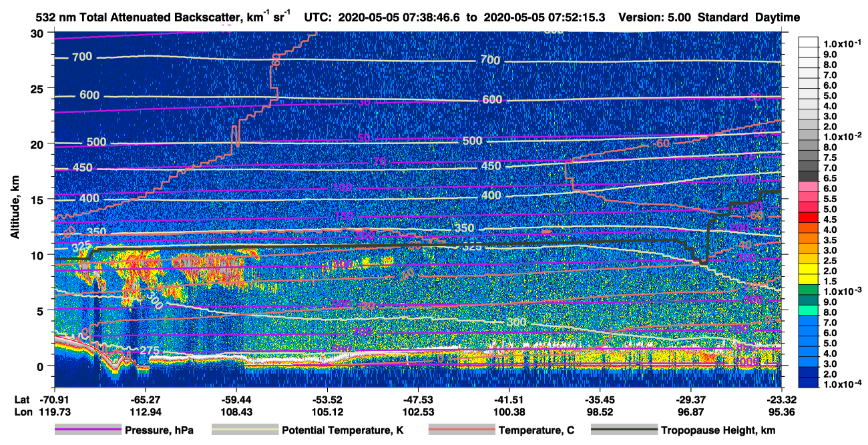Click the Pressure, hPa legend label
Screen dimensions: 868x445
pos(160,431)
